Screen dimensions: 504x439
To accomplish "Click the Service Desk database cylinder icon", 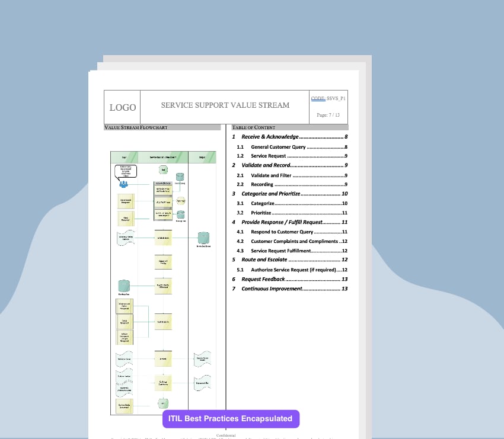I will coord(203,238).
